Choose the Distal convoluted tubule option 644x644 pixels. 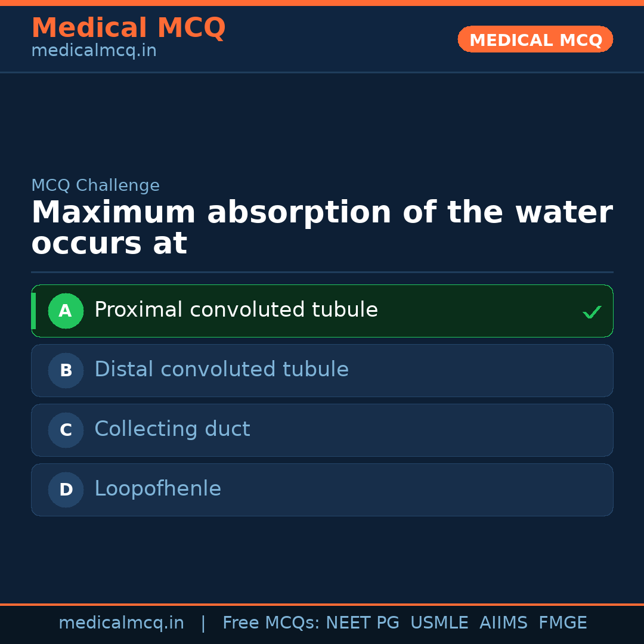coord(221,370)
